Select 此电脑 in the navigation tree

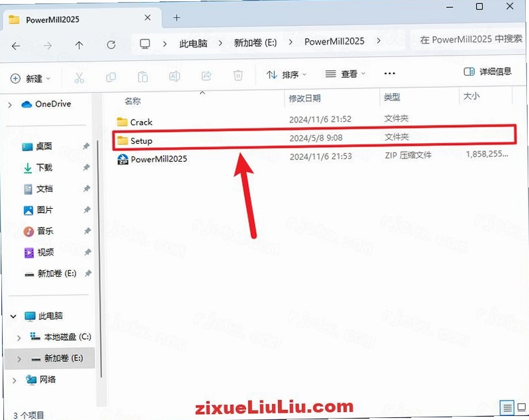point(44,316)
